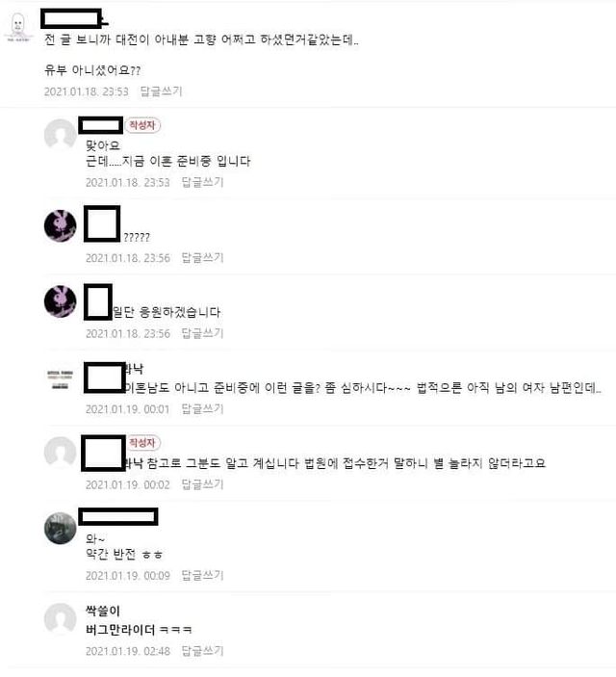Open the bald cartoon avatar on the top comment

(x=17, y=27)
